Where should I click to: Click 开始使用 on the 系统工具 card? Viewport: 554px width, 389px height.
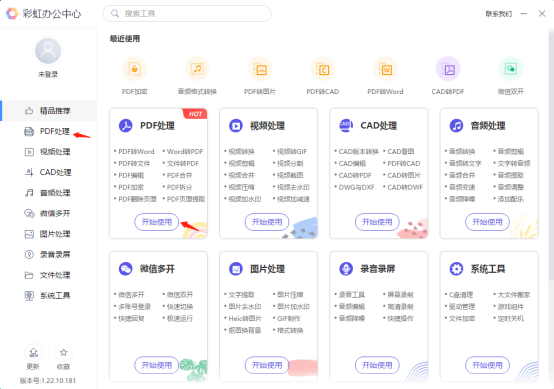(x=487, y=365)
